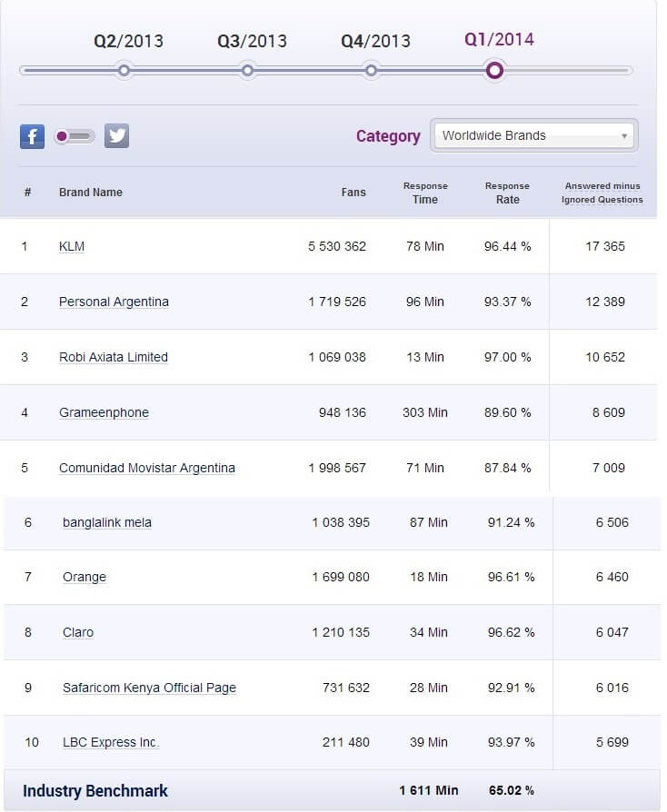Open the Safaricom Kenya Official Page link
667x812 pixels.
point(149,688)
